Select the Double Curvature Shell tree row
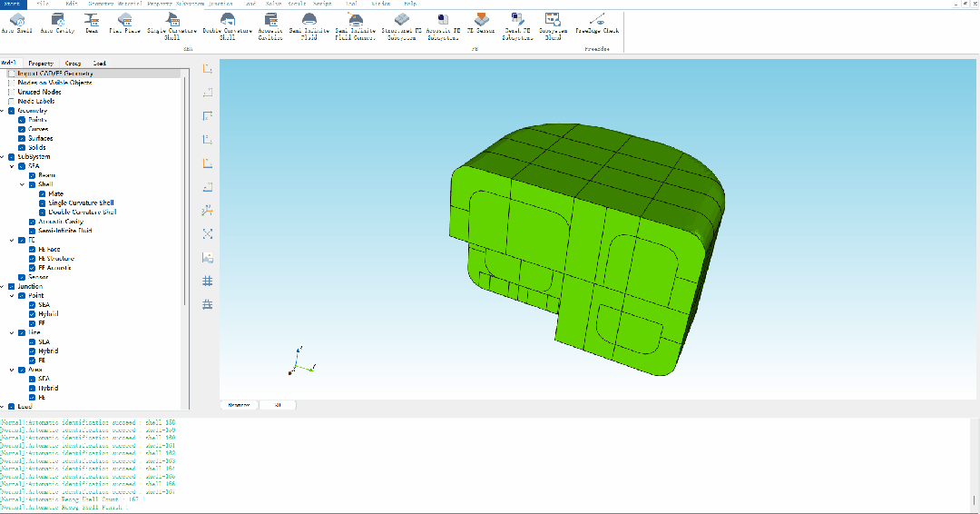980x514 pixels. point(83,212)
